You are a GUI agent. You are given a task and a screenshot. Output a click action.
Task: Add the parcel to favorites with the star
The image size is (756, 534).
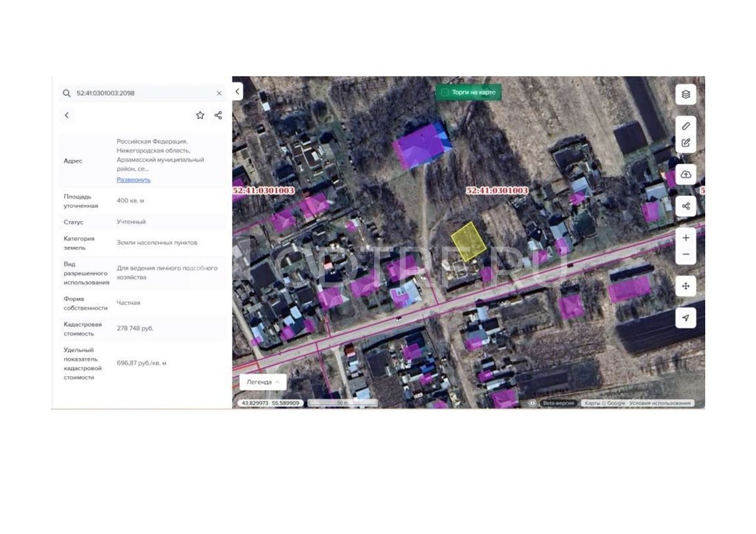[x=200, y=115]
